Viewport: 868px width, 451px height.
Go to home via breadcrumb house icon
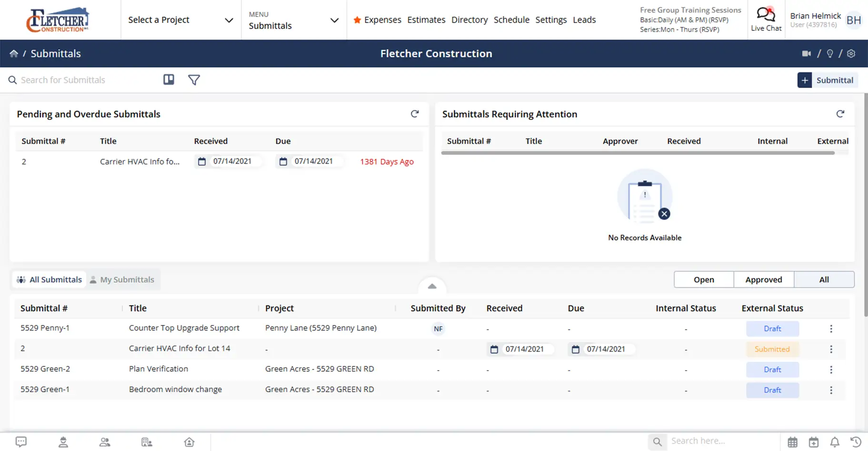14,54
